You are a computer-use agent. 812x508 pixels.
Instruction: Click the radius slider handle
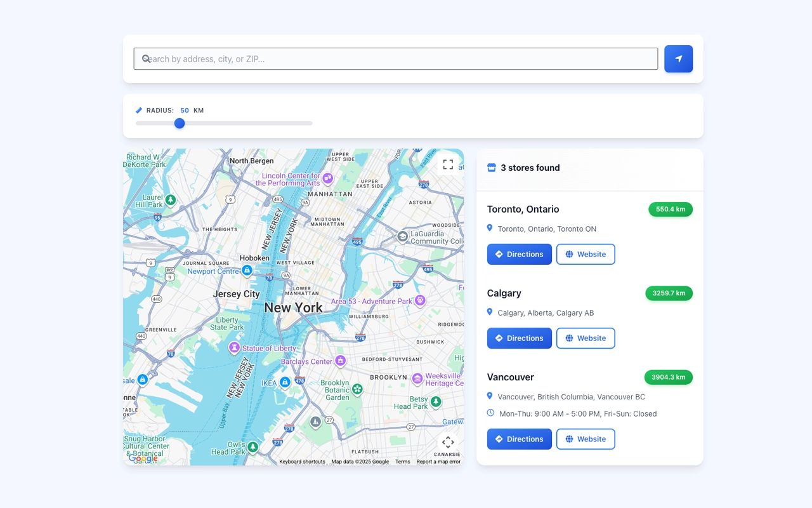point(179,123)
